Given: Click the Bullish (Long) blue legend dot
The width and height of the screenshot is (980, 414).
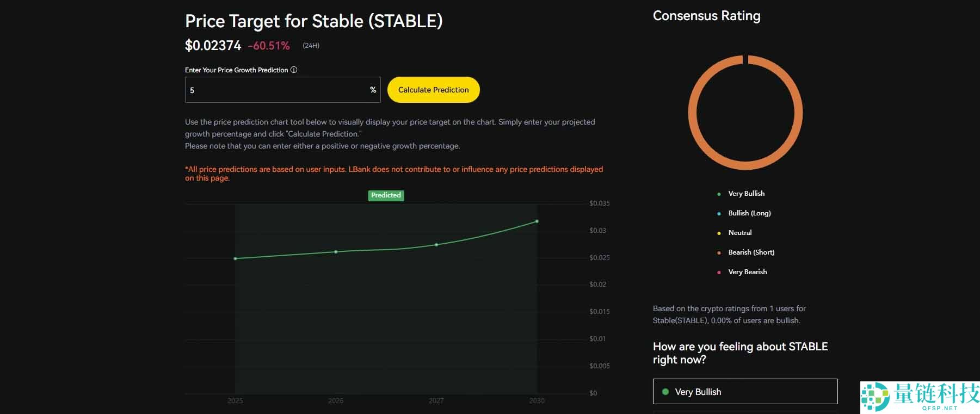Looking at the screenshot, I should (x=719, y=213).
